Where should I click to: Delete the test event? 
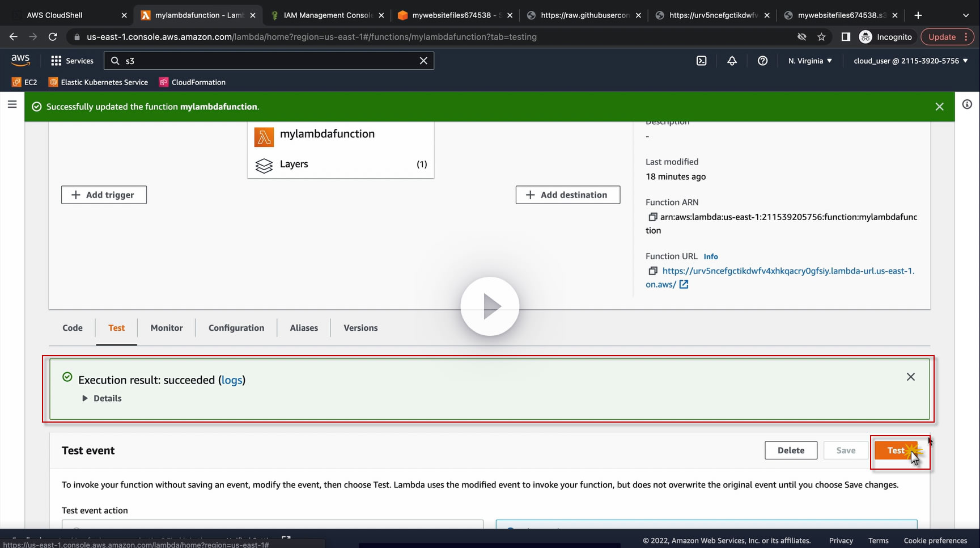click(791, 450)
